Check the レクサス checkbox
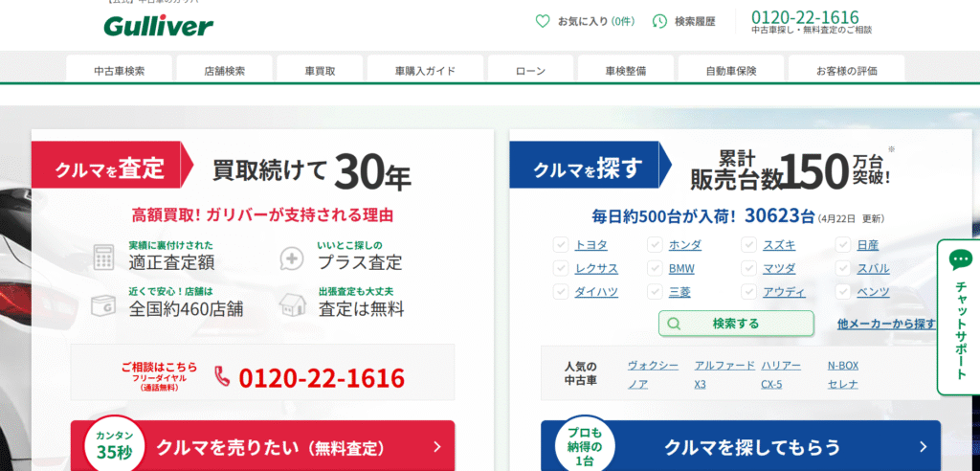Screen dimensions: 980x471 [560, 268]
